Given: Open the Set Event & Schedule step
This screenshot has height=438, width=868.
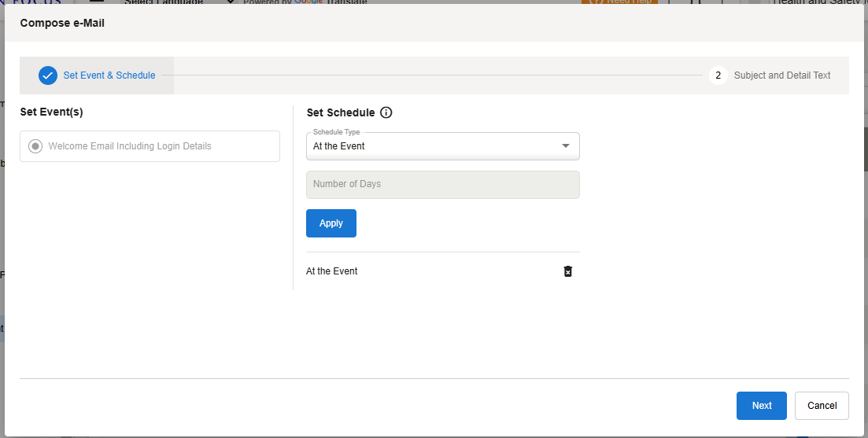Looking at the screenshot, I should (x=109, y=75).
